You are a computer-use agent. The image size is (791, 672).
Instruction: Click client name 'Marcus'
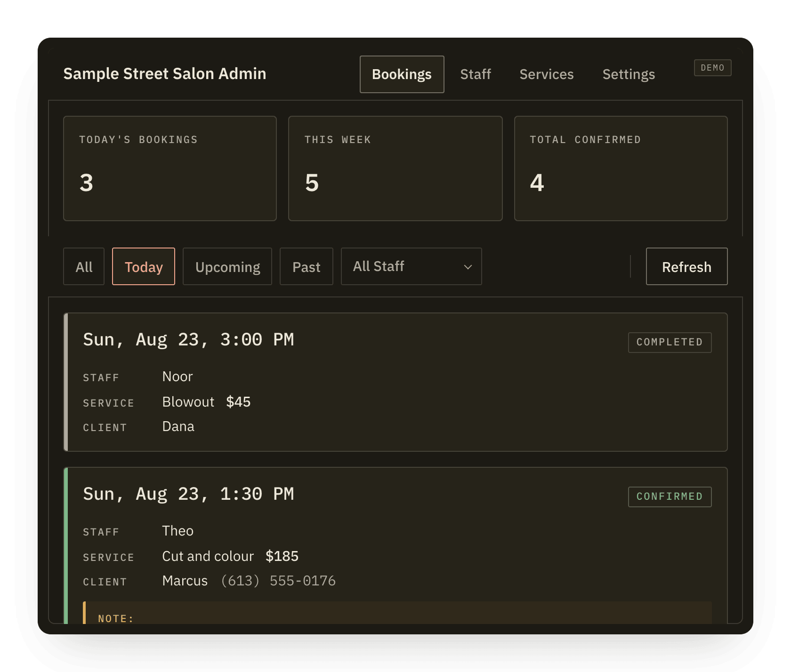coord(185,581)
